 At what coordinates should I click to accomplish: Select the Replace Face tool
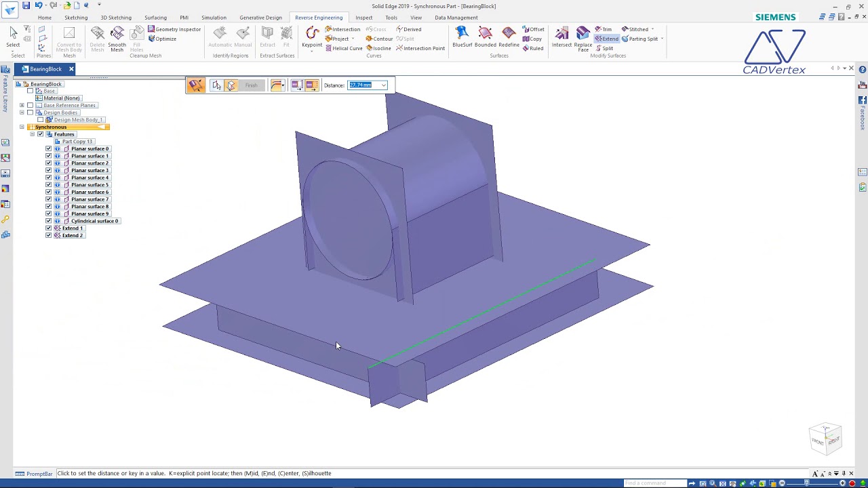[583, 39]
